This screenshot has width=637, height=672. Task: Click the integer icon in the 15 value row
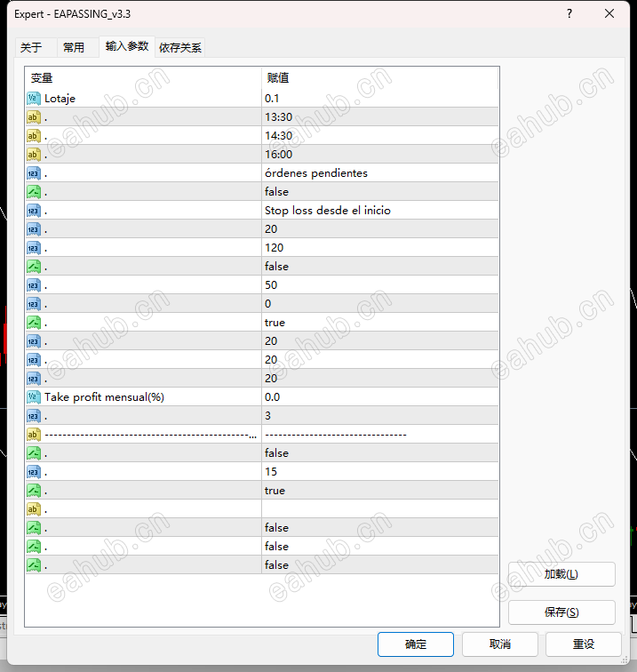pyautogui.click(x=34, y=472)
